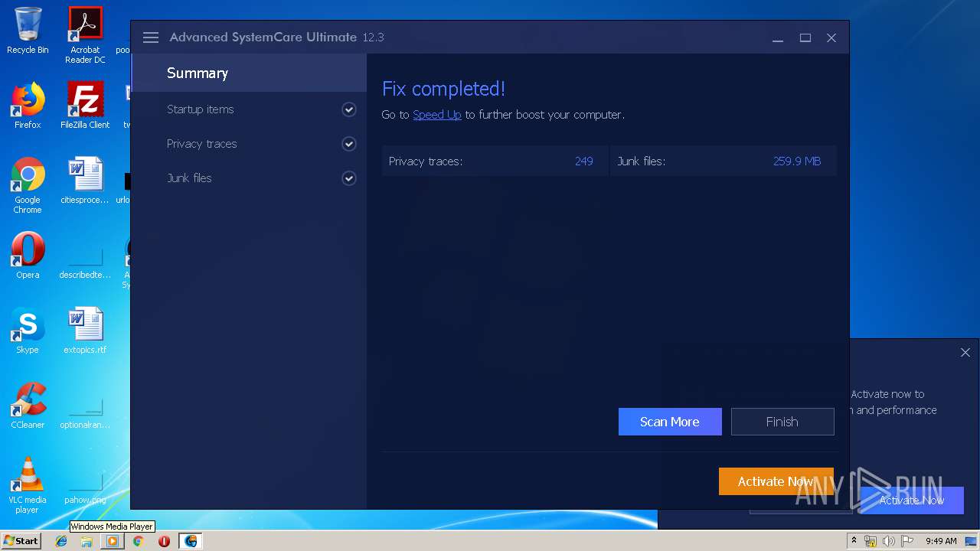
Task: Select the Summary tab
Action: 249,73
